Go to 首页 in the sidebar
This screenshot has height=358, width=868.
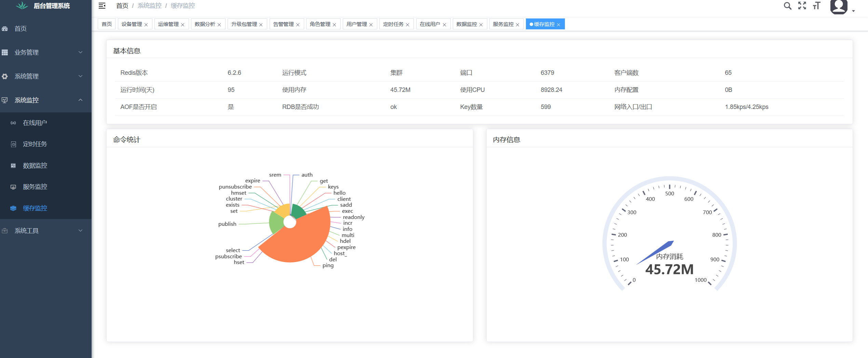coord(46,29)
